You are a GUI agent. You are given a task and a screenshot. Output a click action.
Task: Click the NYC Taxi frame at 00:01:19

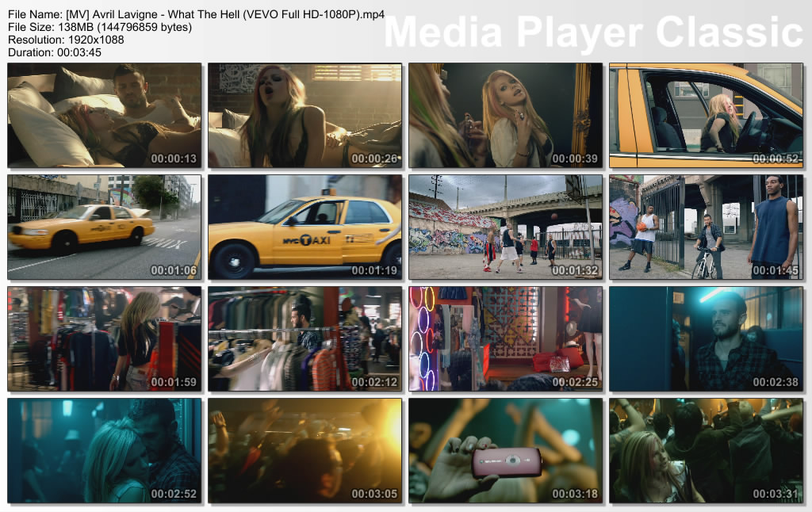pyautogui.click(x=305, y=227)
